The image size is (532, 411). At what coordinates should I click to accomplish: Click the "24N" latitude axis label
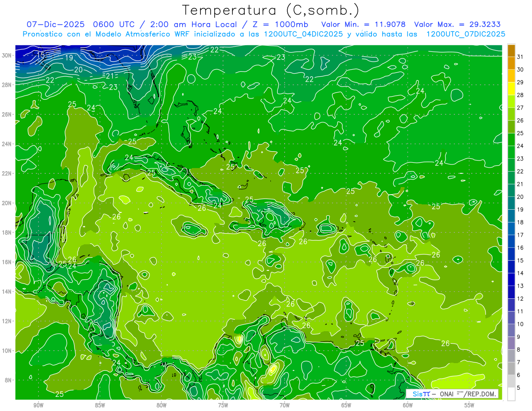pos(8,144)
